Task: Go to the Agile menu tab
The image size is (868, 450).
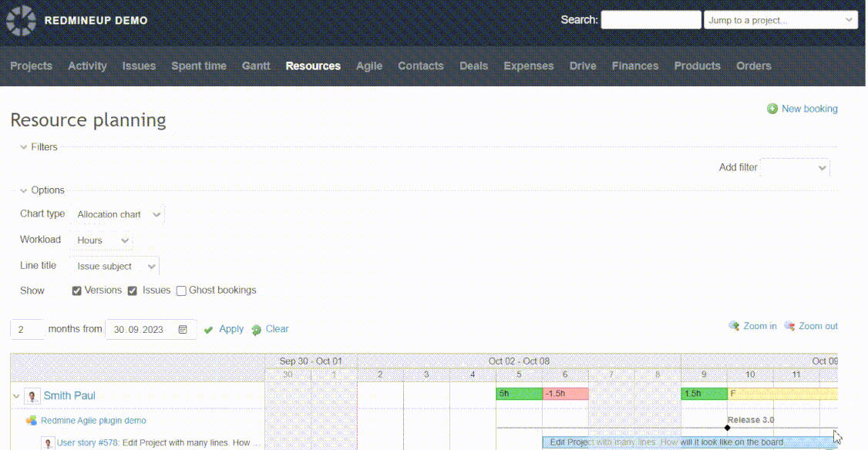Action: point(369,66)
